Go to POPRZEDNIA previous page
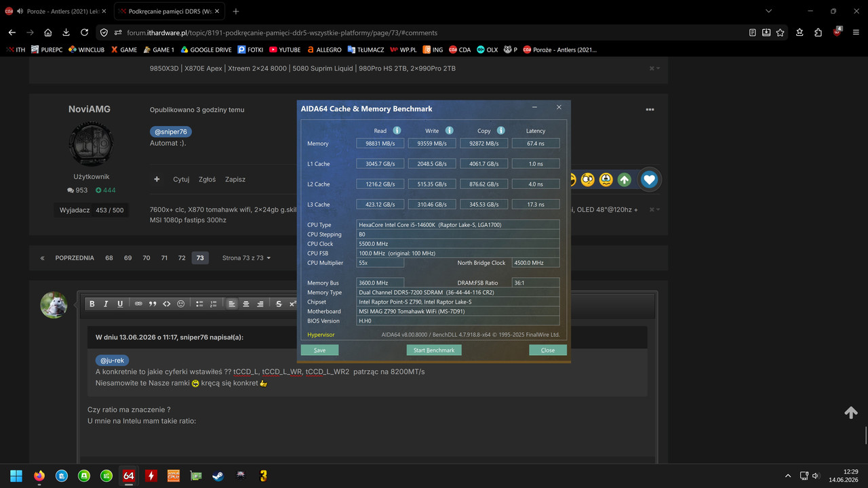This screenshot has width=868, height=488. pyautogui.click(x=74, y=258)
